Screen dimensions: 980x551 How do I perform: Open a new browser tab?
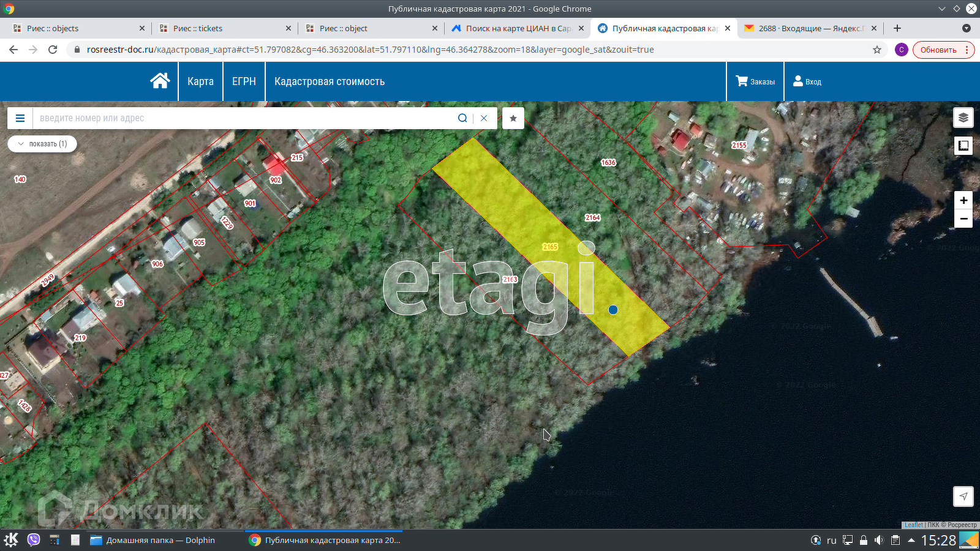[x=897, y=28]
